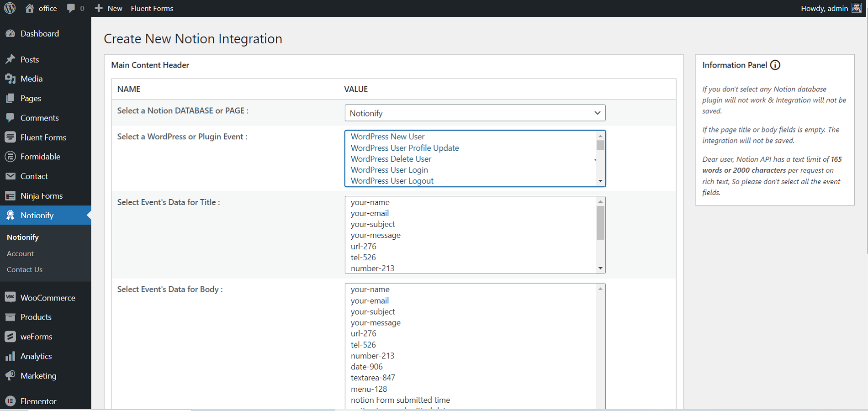Open the Notionify submenu item

(23, 237)
